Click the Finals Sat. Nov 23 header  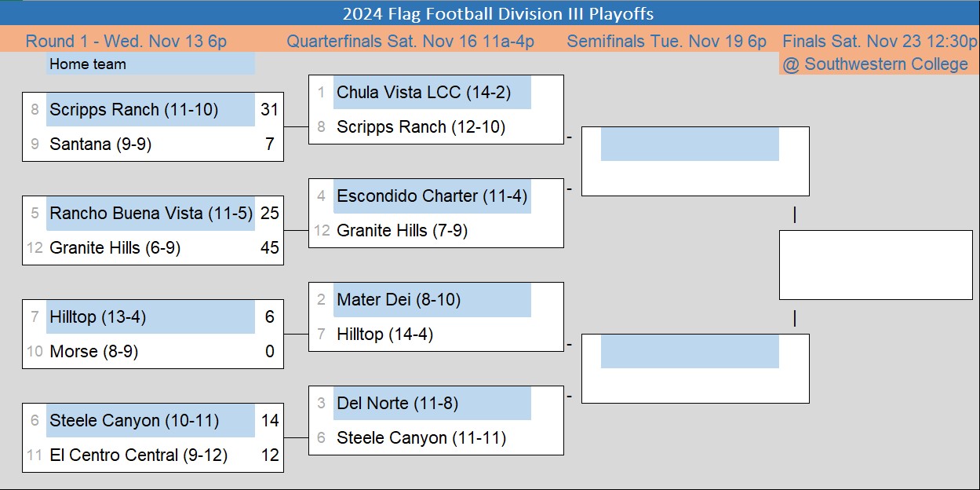[x=880, y=41]
